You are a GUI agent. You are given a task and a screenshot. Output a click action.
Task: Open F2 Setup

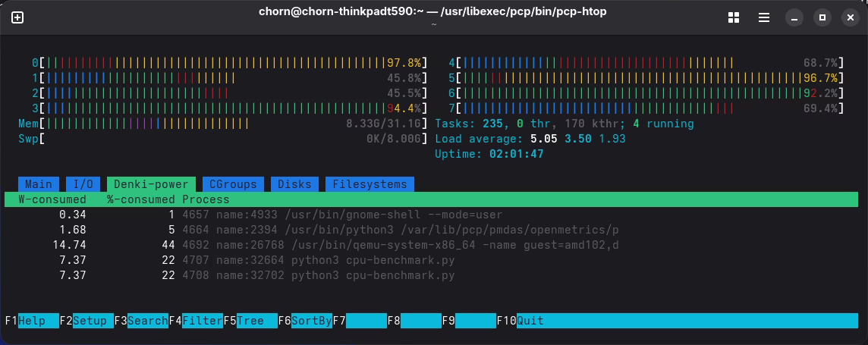[x=86, y=321]
